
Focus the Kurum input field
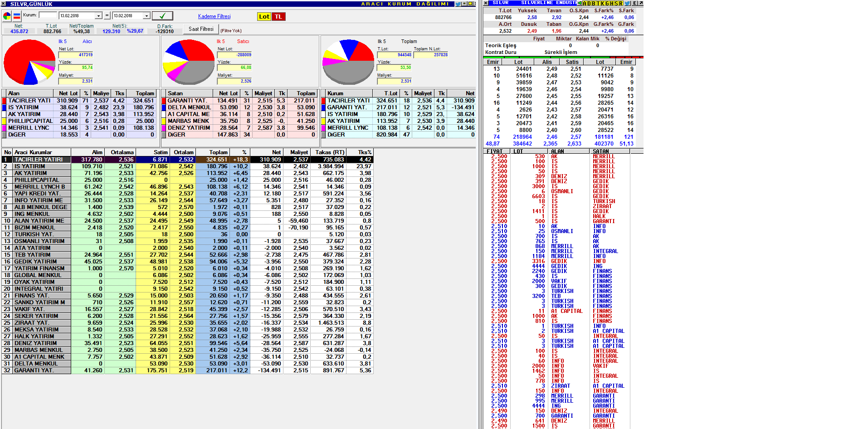coord(48,15)
